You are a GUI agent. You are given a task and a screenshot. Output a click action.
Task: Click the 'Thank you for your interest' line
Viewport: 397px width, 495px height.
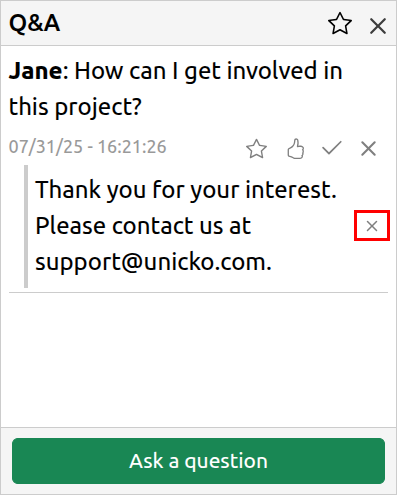point(186,190)
